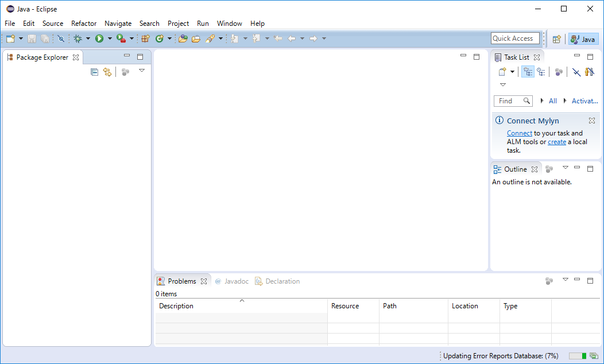Open the Run dropdown arrow
This screenshot has width=604, height=364.
(x=110, y=38)
